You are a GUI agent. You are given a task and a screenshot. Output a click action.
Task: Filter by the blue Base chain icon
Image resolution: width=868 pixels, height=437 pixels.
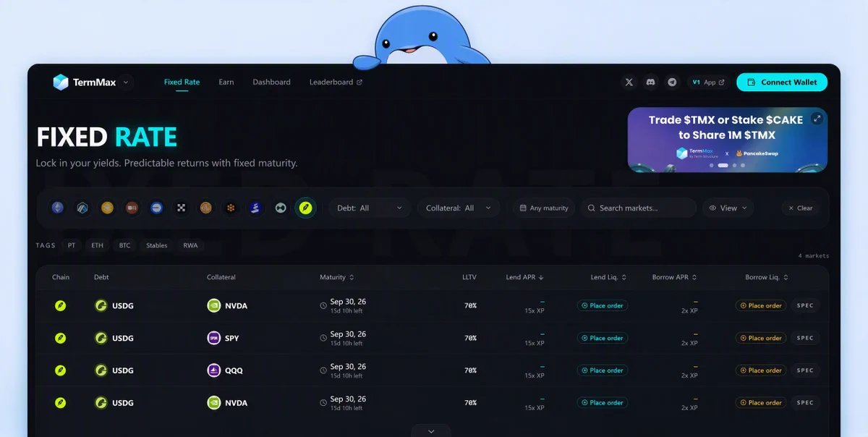click(156, 208)
